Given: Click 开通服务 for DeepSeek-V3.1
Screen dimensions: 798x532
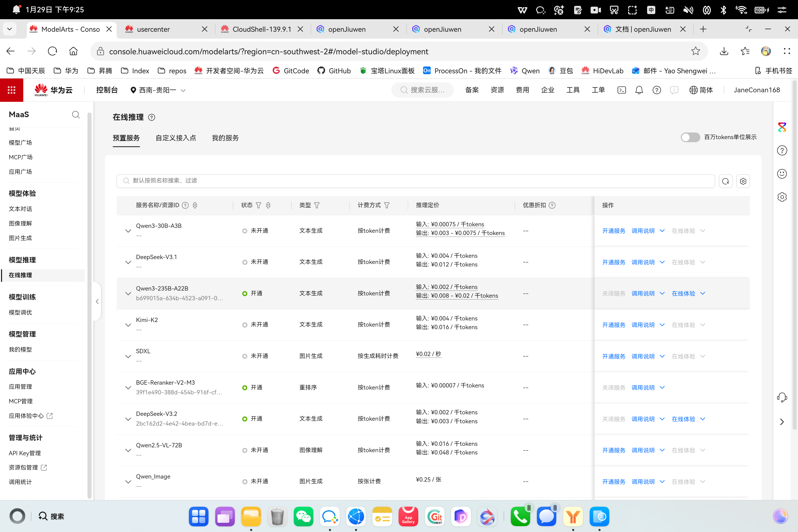Looking at the screenshot, I should [x=613, y=262].
